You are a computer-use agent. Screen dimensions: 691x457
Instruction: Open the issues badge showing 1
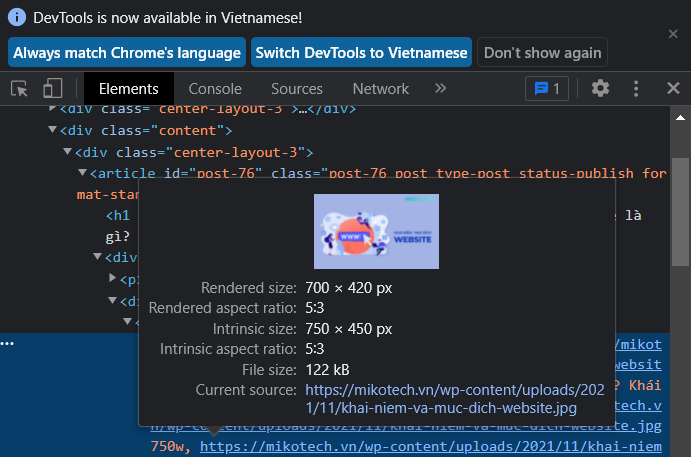pos(547,88)
